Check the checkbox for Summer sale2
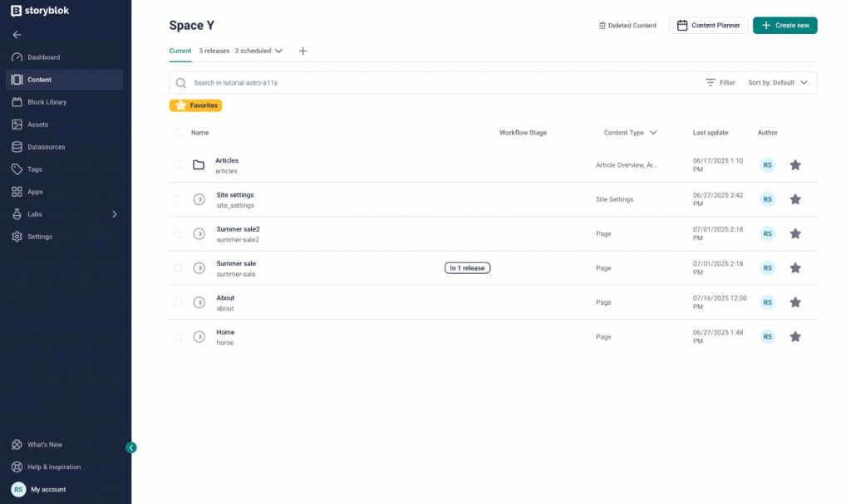Viewport: 851px width, 504px height. [x=177, y=233]
